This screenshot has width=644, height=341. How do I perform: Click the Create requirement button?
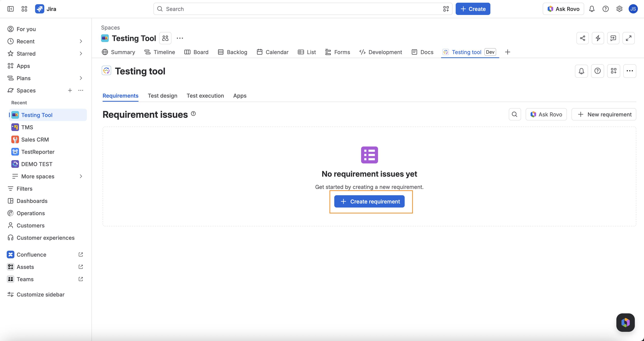pos(369,202)
